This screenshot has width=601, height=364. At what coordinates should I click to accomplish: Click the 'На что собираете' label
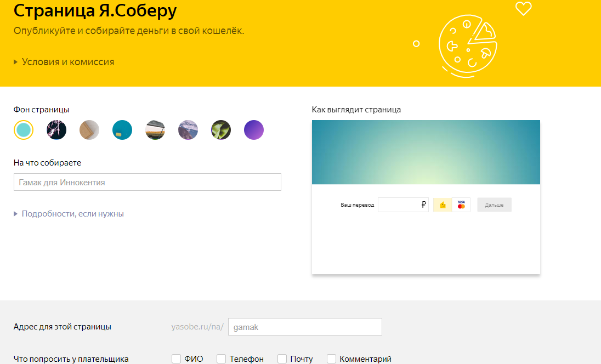pos(47,163)
